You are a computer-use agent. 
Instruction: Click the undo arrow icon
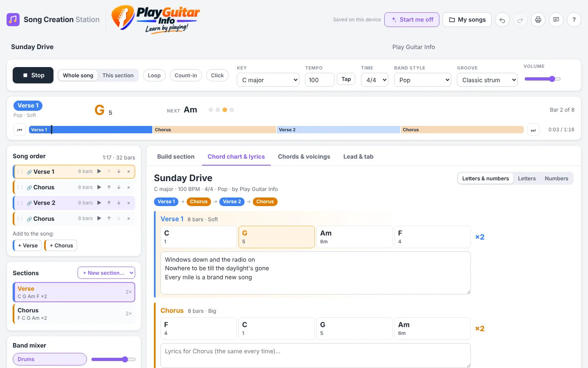click(502, 20)
